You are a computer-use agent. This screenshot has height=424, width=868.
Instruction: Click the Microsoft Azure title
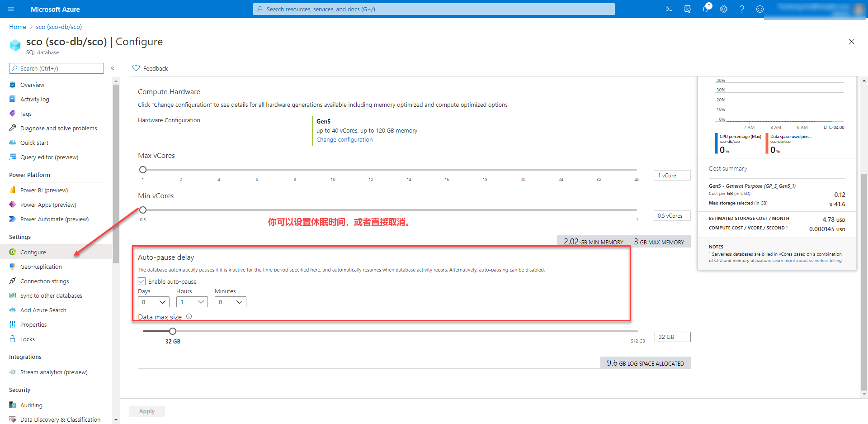(x=55, y=9)
